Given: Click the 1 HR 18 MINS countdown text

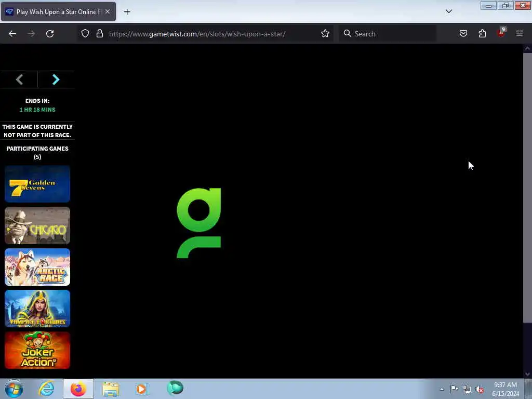Looking at the screenshot, I should point(37,110).
